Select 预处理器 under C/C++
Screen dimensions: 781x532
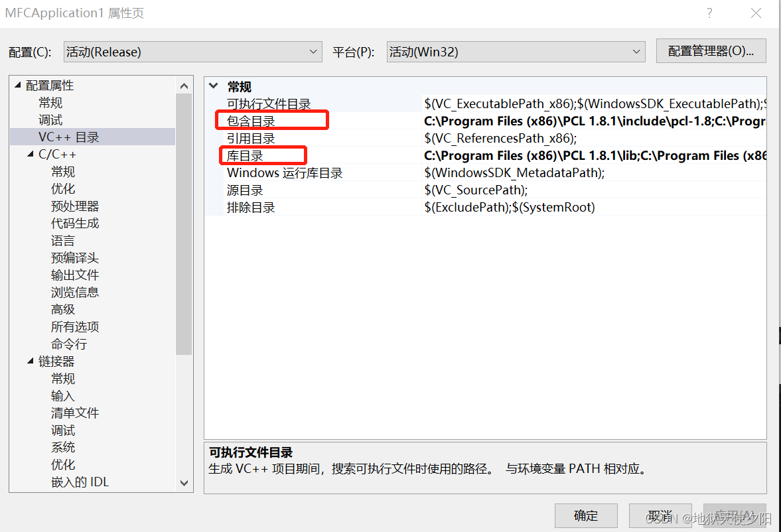pos(74,206)
